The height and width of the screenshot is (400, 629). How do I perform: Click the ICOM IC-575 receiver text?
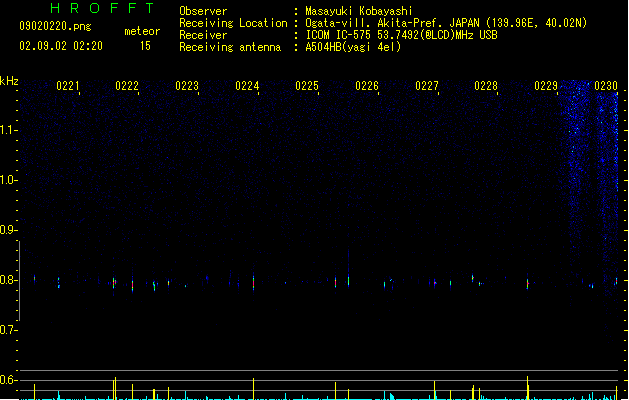[x=402, y=35]
